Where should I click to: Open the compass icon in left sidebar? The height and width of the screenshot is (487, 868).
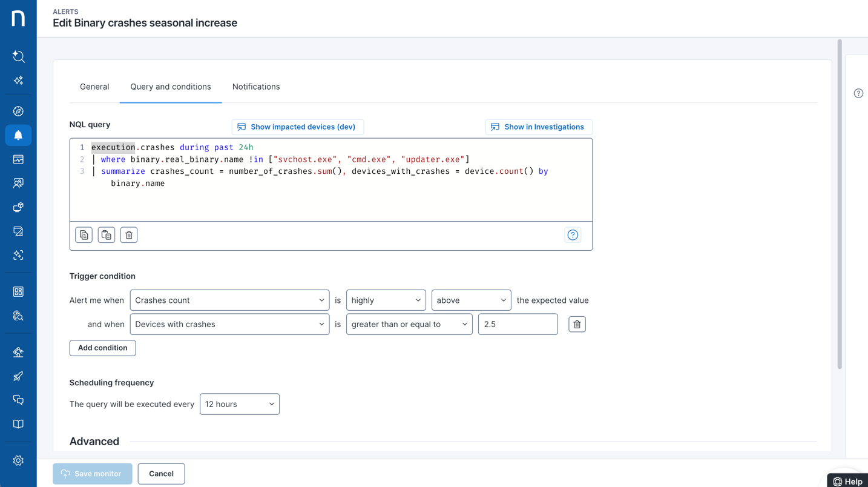coord(18,111)
